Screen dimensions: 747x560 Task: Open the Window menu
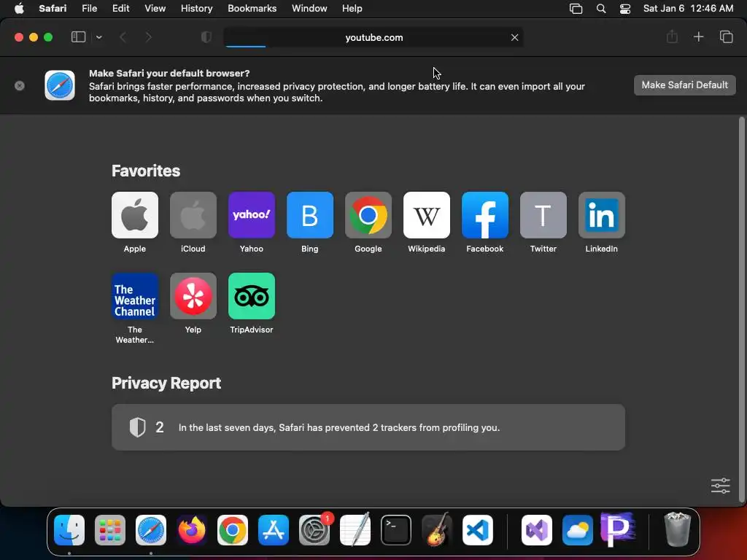coord(309,9)
